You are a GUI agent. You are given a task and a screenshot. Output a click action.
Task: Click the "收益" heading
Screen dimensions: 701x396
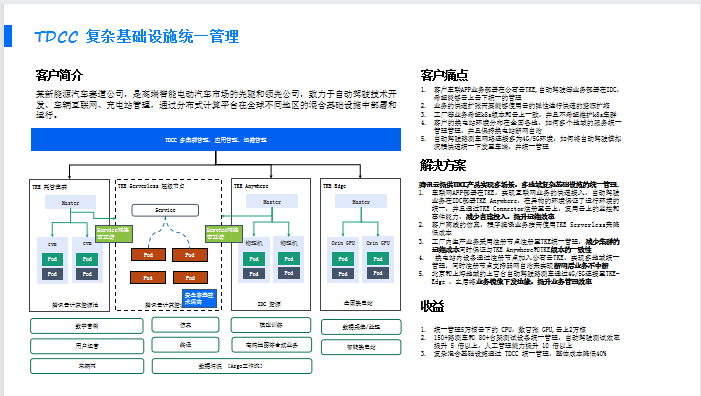point(432,306)
